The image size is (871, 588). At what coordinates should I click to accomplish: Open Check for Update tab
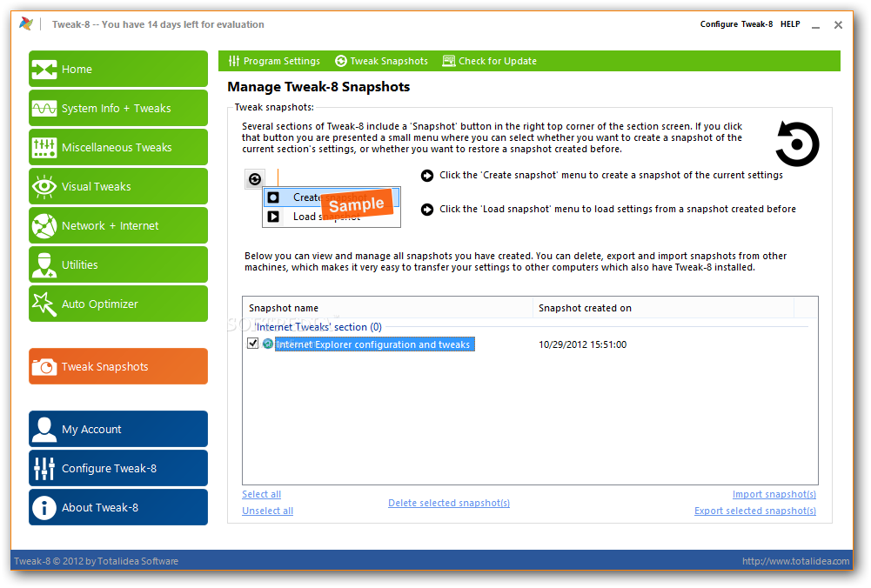coord(489,61)
